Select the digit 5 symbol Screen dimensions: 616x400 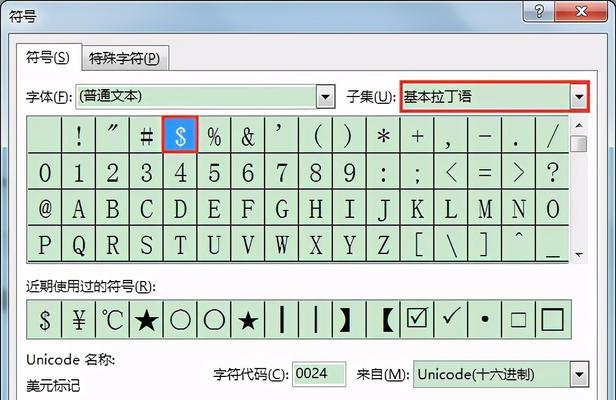[x=214, y=171]
